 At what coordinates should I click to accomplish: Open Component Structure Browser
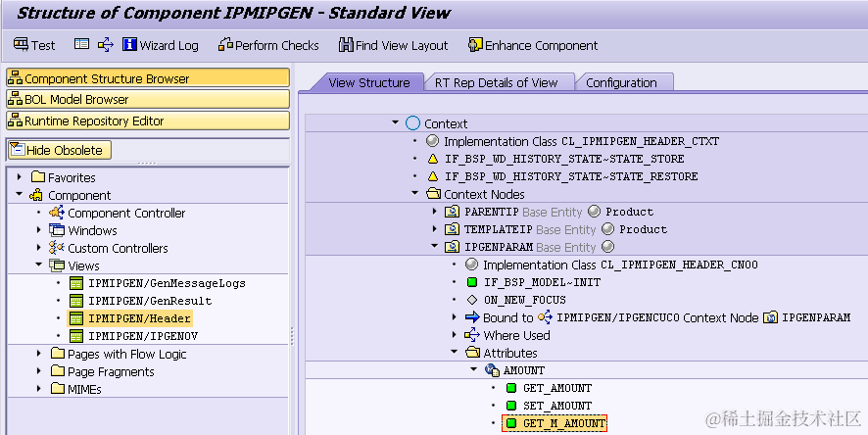148,78
